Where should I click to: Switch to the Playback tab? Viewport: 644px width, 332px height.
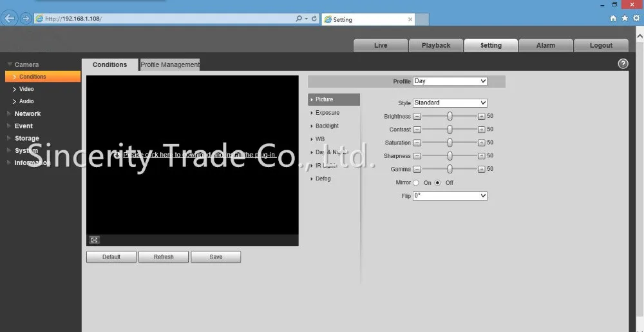436,45
